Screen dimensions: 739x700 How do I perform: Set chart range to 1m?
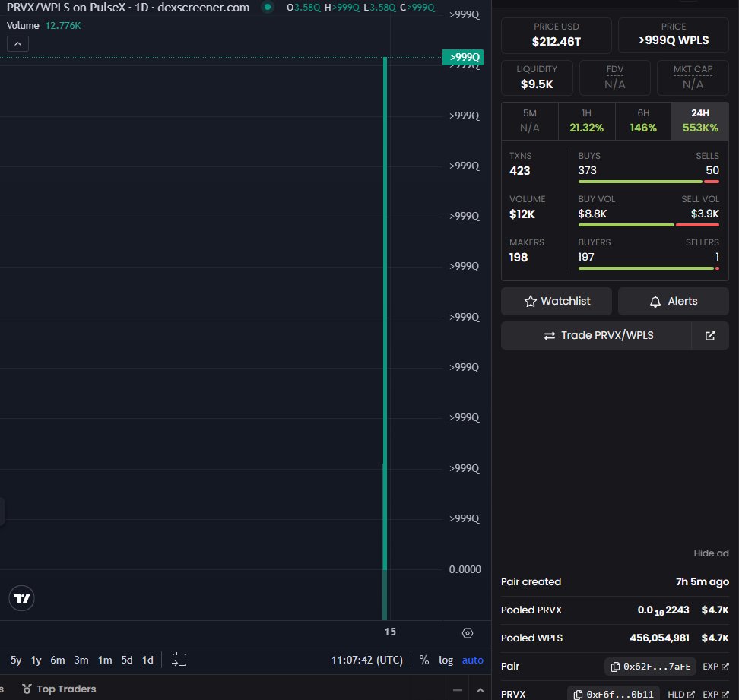105,660
